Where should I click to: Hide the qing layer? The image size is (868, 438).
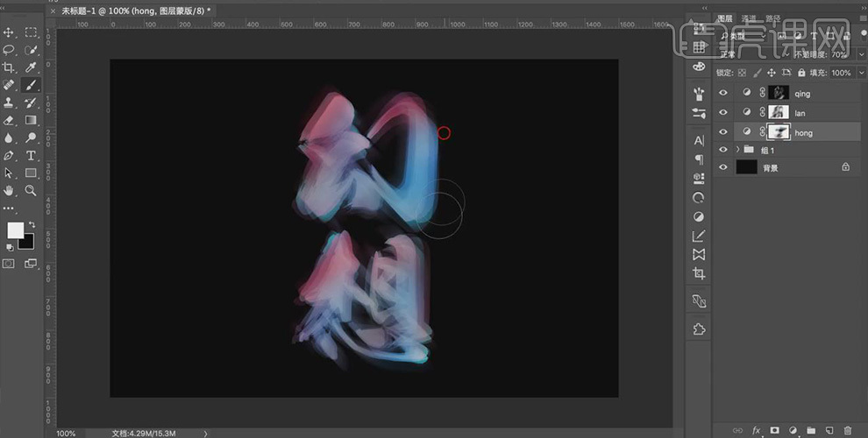(723, 93)
